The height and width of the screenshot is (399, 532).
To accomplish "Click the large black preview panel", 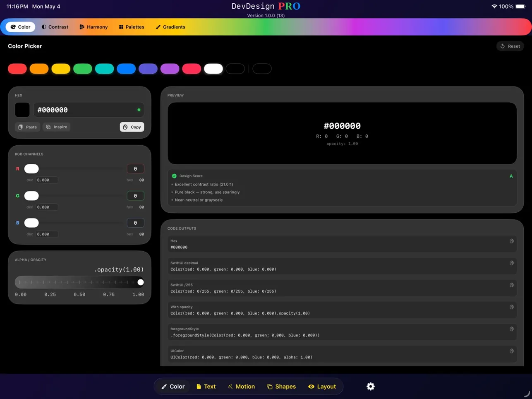I will pyautogui.click(x=342, y=133).
